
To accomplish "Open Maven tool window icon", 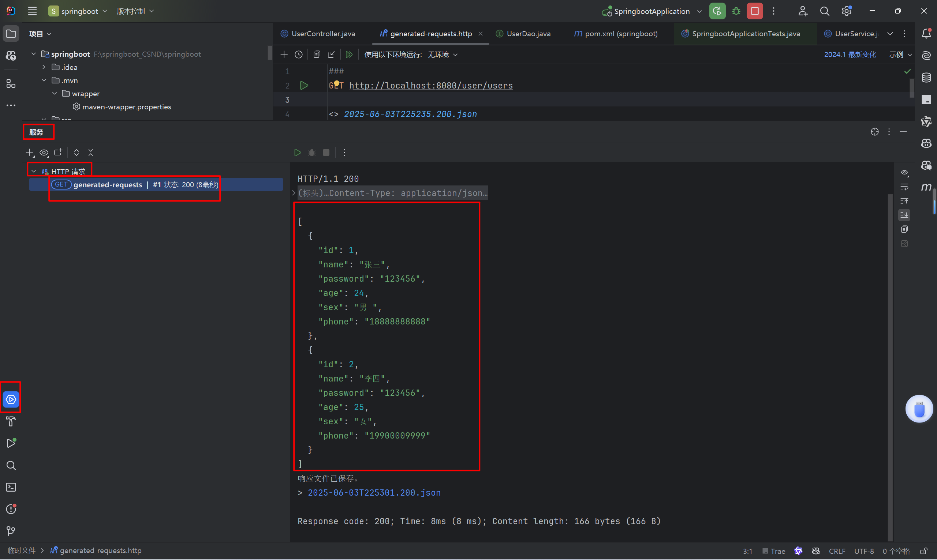I will pos(926,187).
